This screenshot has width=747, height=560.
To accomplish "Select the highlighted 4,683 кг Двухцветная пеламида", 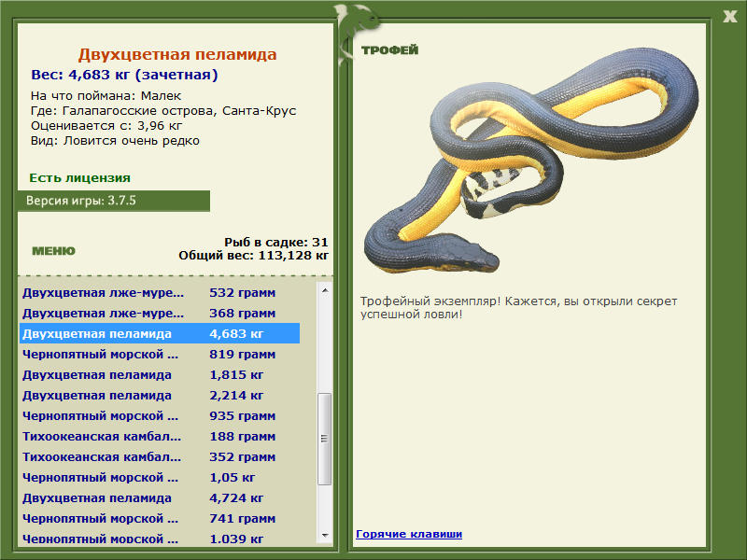I will 160,333.
